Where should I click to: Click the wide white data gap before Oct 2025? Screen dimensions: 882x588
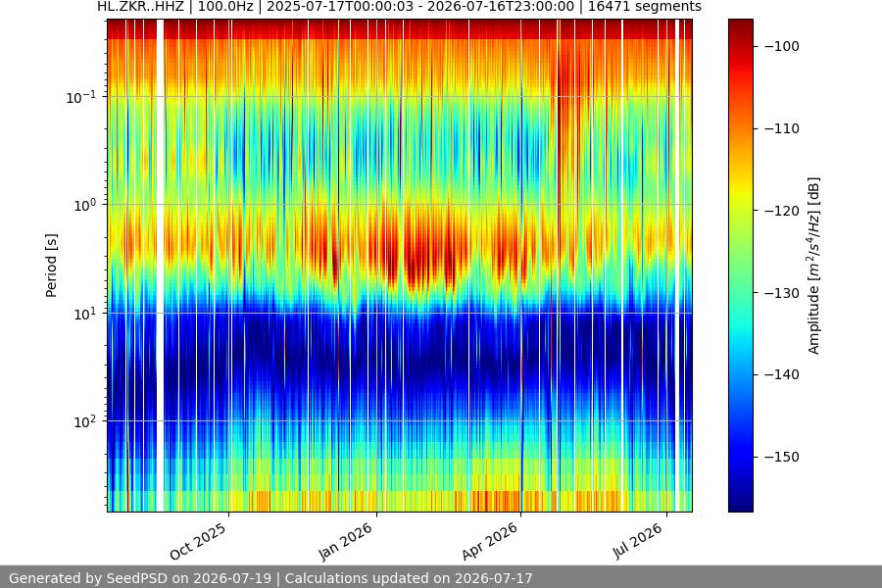coord(160,266)
